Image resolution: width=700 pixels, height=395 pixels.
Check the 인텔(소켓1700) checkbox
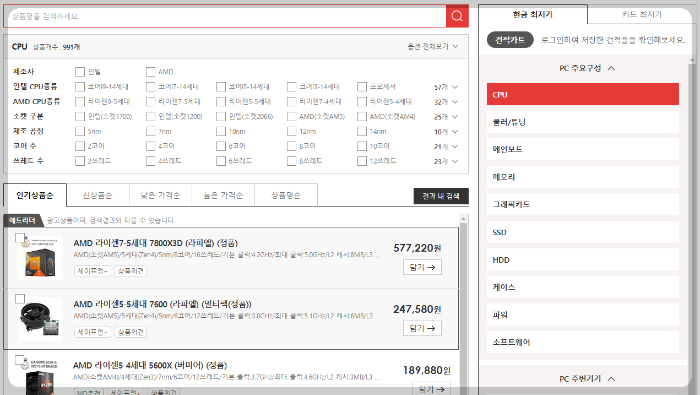click(x=80, y=116)
